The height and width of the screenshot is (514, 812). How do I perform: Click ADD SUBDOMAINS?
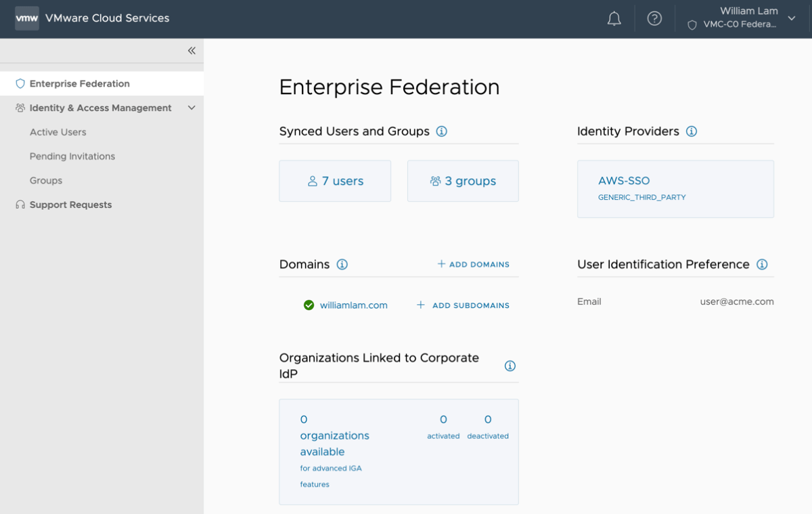pos(463,305)
